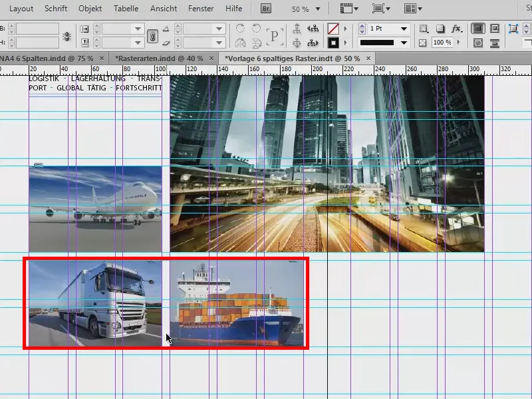Open the 1 Pt stroke weight dropdown
This screenshot has height=399, width=532.
pos(404,29)
